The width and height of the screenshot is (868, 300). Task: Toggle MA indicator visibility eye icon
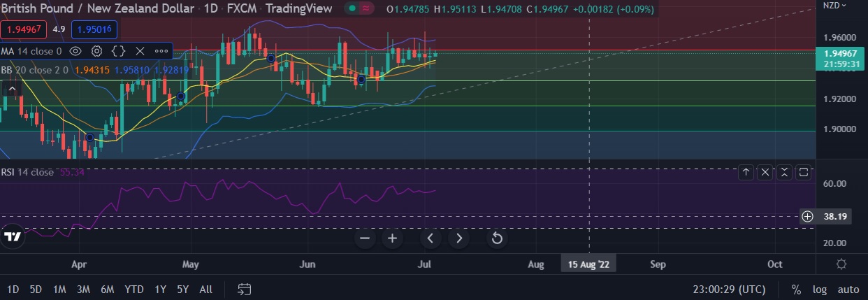tap(75, 51)
